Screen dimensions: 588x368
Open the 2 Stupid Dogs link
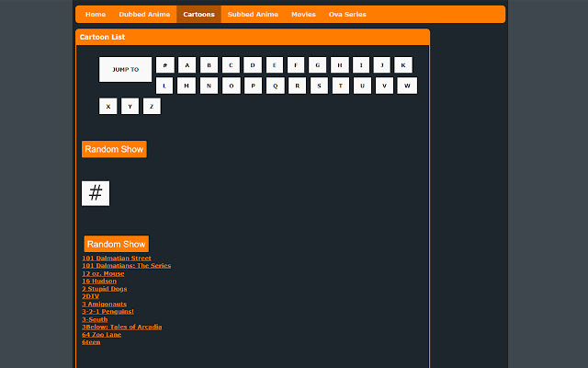105,289
